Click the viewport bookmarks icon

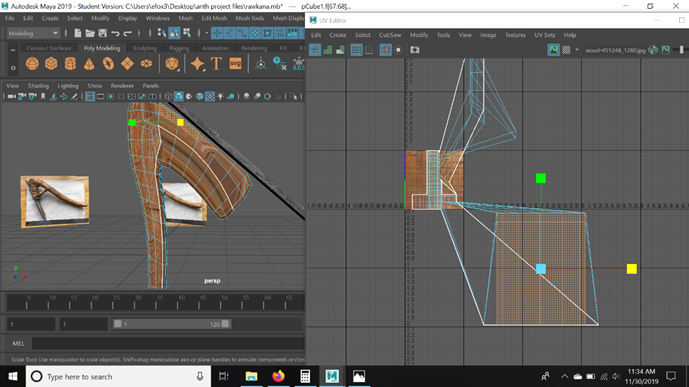coord(43,96)
